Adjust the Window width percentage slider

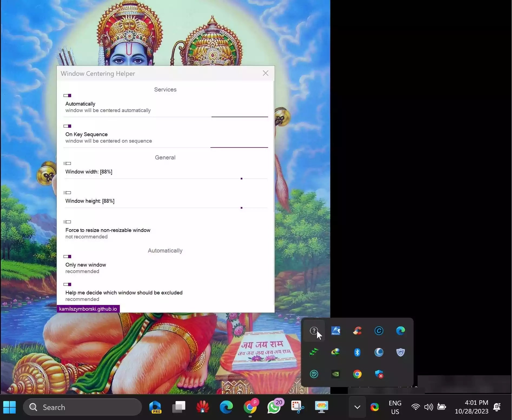(241, 179)
